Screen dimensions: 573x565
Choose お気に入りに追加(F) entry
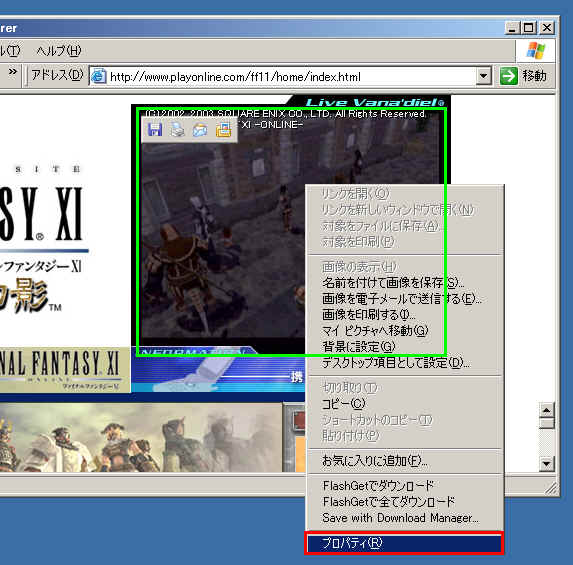(x=404, y=461)
